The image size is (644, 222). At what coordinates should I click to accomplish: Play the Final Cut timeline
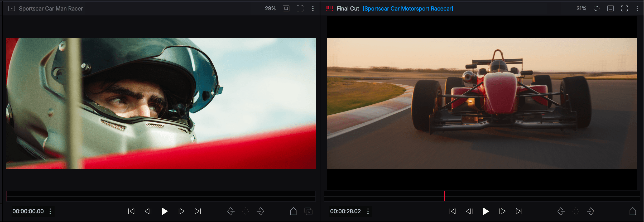click(x=486, y=211)
